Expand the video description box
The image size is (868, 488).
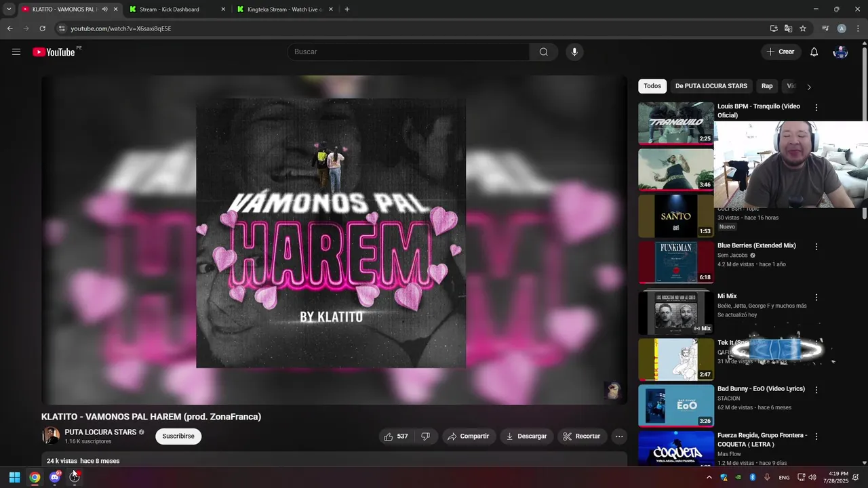click(x=334, y=460)
